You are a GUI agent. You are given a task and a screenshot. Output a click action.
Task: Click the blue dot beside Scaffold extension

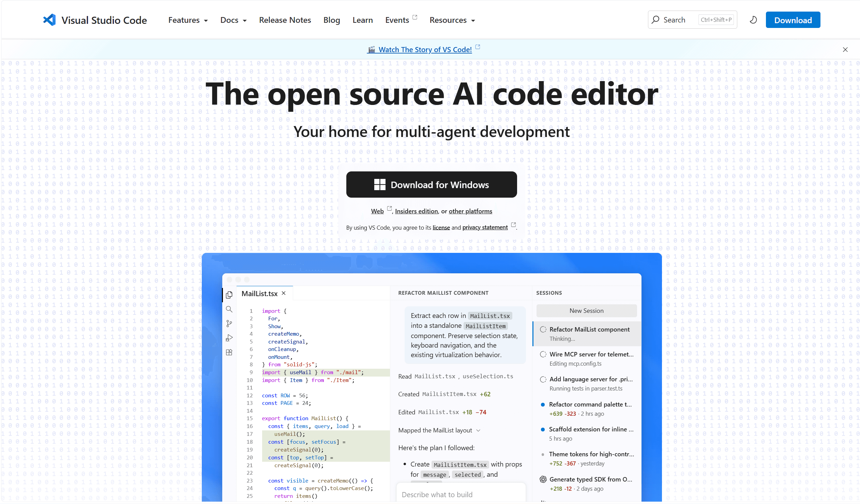click(x=543, y=430)
